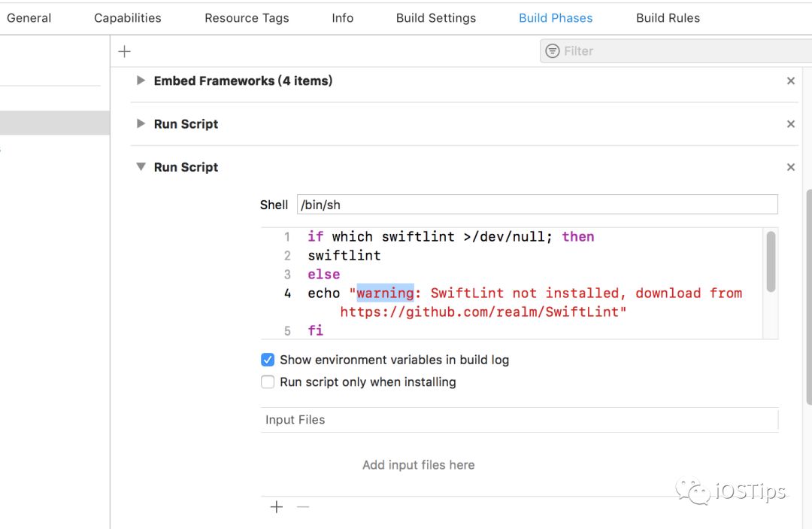
Task: Delete the expanded Run Script phase
Action: 791,167
